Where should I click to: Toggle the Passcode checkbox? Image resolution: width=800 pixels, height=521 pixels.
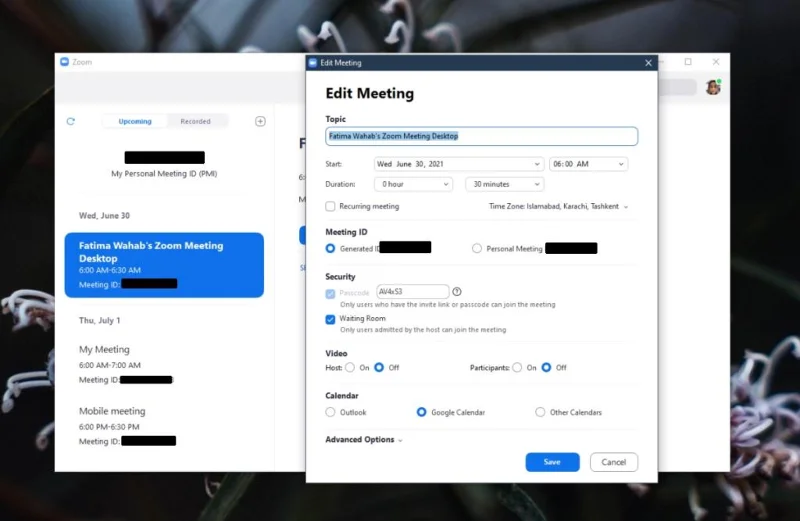click(x=330, y=293)
